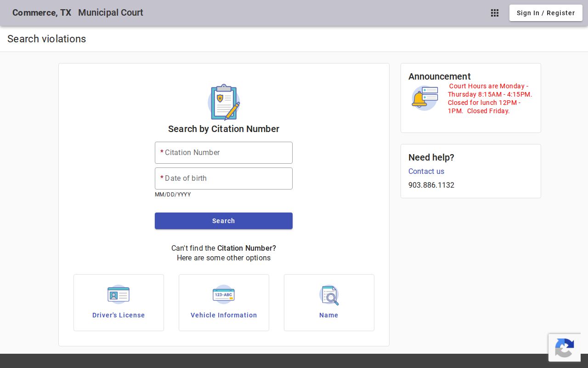588x368 pixels.
Task: Click the Court Hours announcement text
Action: [x=490, y=98]
